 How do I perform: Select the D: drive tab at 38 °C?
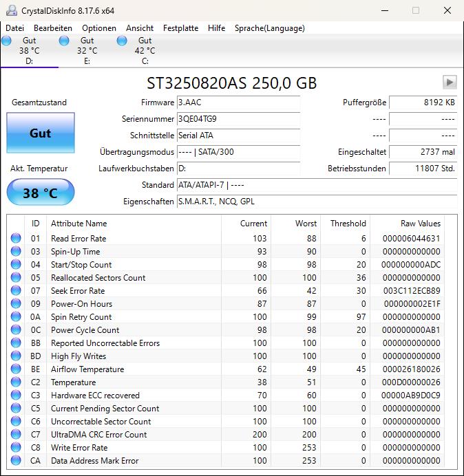[x=30, y=51]
